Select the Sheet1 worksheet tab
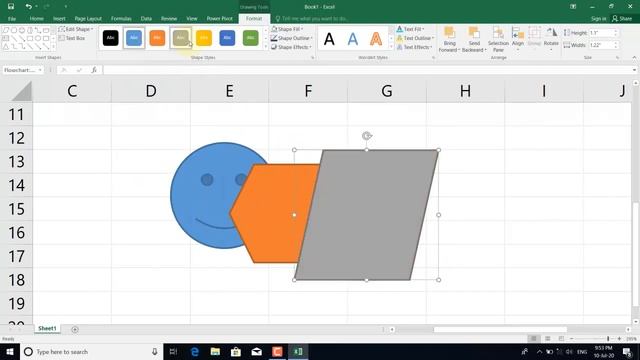640x360 pixels. pos(47,329)
